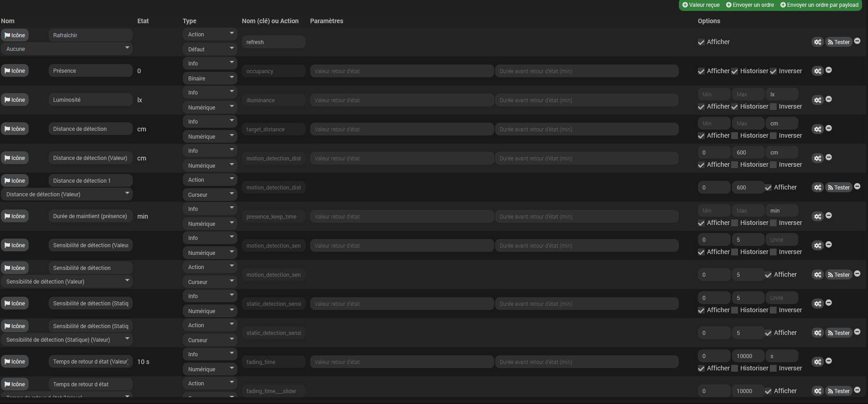The height and width of the screenshot is (404, 868).
Task: Open the gear settings in the Présence row
Action: tap(818, 71)
